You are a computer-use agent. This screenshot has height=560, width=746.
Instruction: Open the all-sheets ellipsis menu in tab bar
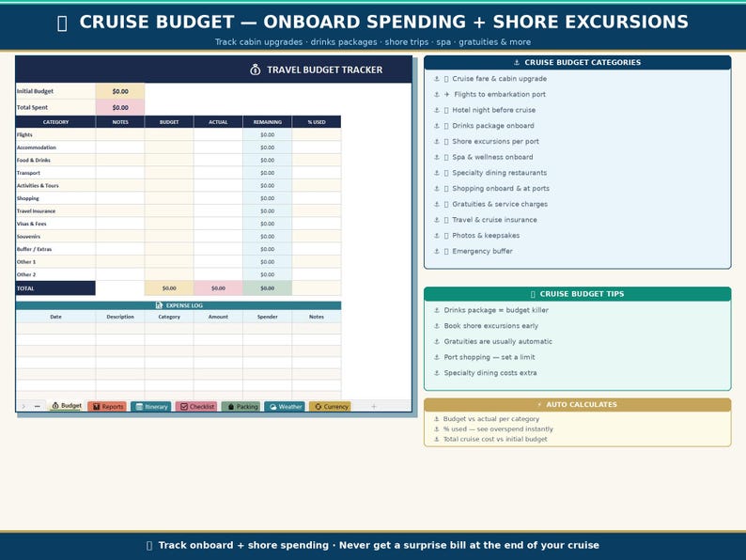click(37, 406)
